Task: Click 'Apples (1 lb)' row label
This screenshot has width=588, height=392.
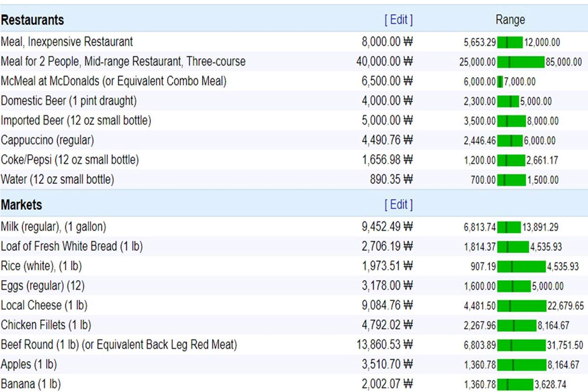Action: pos(29,364)
